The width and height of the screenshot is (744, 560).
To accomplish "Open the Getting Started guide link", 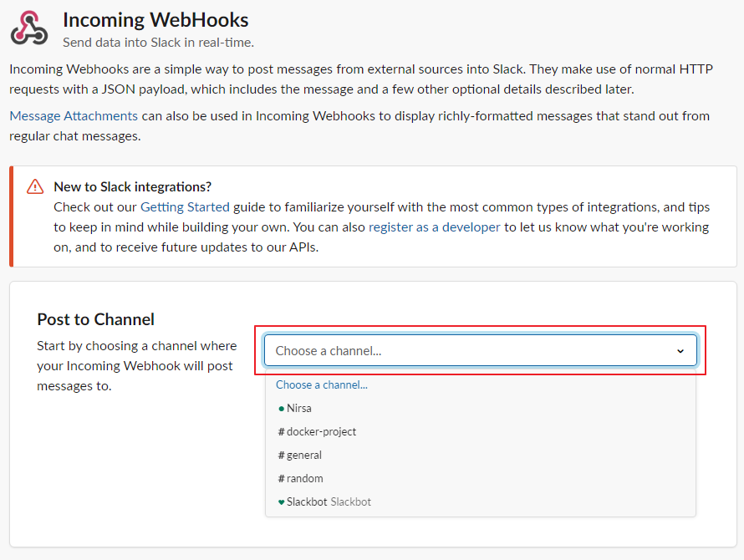I will click(185, 207).
